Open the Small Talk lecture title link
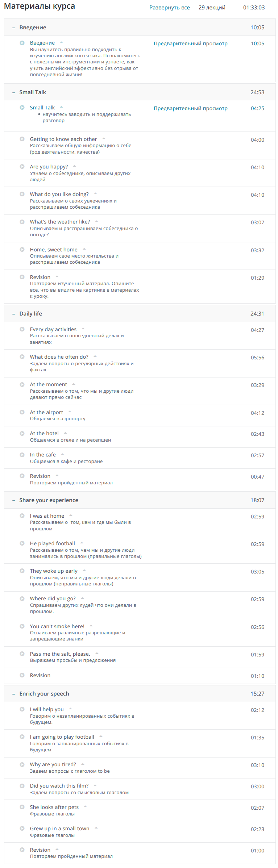Viewport: 278px width, 868px height. click(42, 108)
